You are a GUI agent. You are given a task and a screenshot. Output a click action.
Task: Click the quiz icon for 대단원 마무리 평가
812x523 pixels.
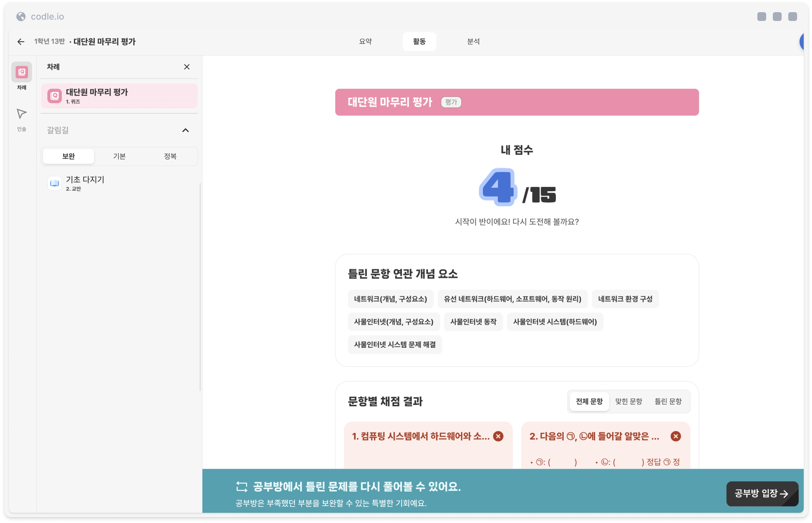pyautogui.click(x=54, y=96)
